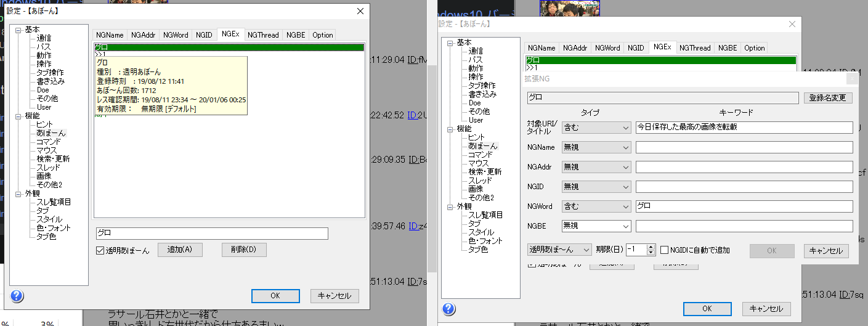Open Option tab in right window
This screenshot has height=326, width=868.
pos(755,48)
